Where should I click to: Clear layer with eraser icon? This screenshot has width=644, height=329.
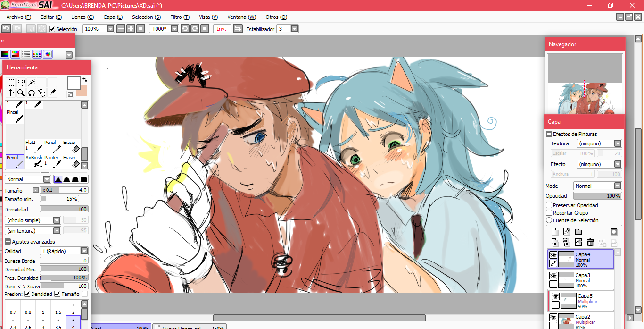tap(578, 242)
